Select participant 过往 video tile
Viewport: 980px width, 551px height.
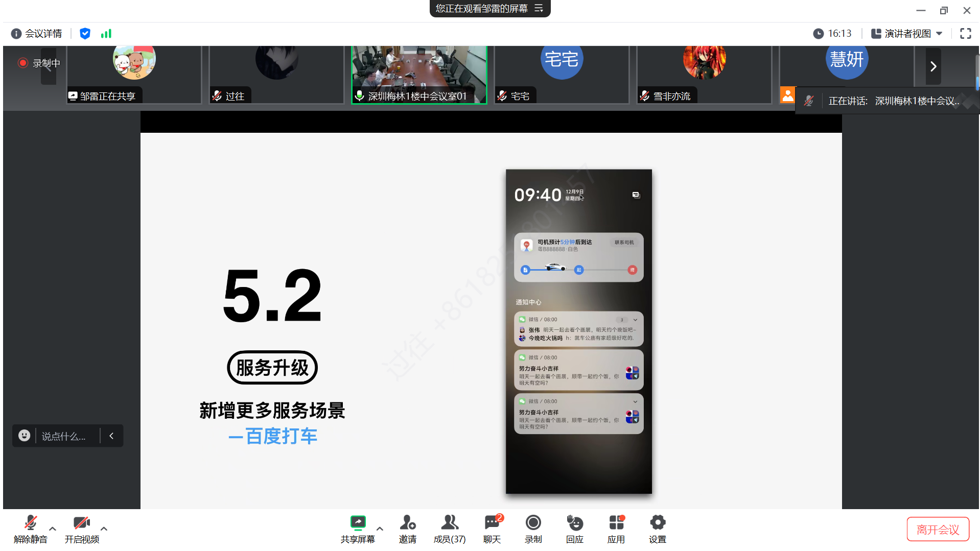[x=276, y=75]
